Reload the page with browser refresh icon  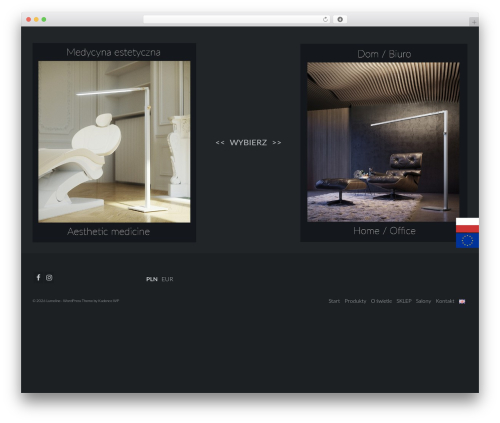(325, 19)
